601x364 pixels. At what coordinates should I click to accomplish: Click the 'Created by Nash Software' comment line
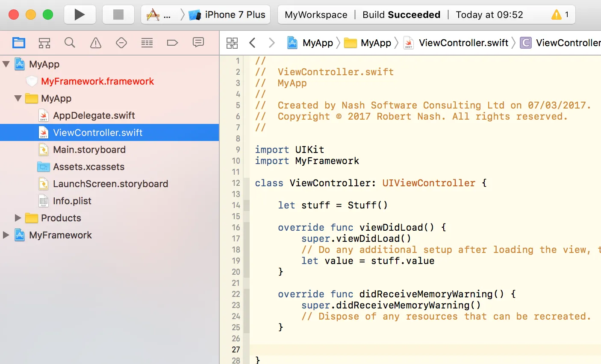click(423, 106)
